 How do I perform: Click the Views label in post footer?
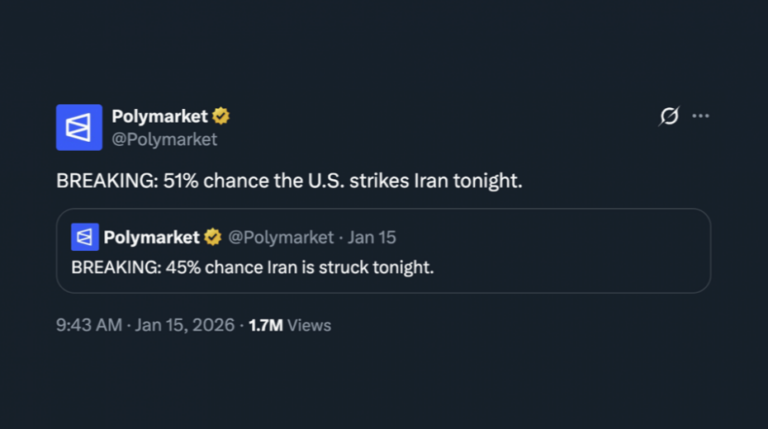(309, 325)
